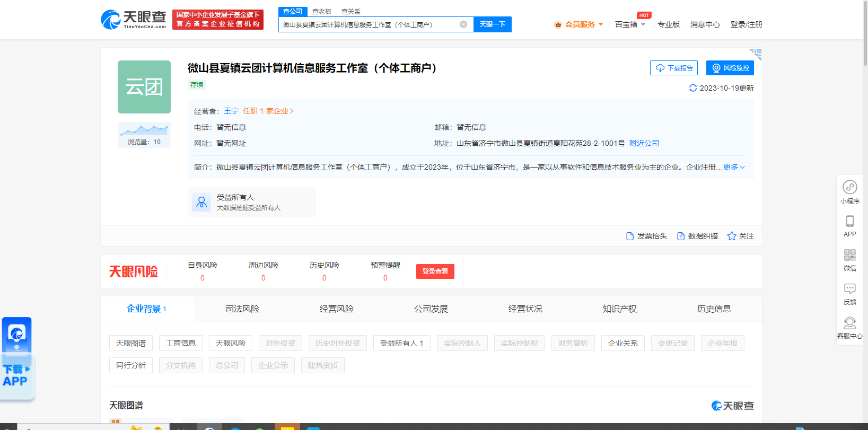Click 登录查看 in the risk panel
Screen dimensions: 868x430
(x=435, y=271)
